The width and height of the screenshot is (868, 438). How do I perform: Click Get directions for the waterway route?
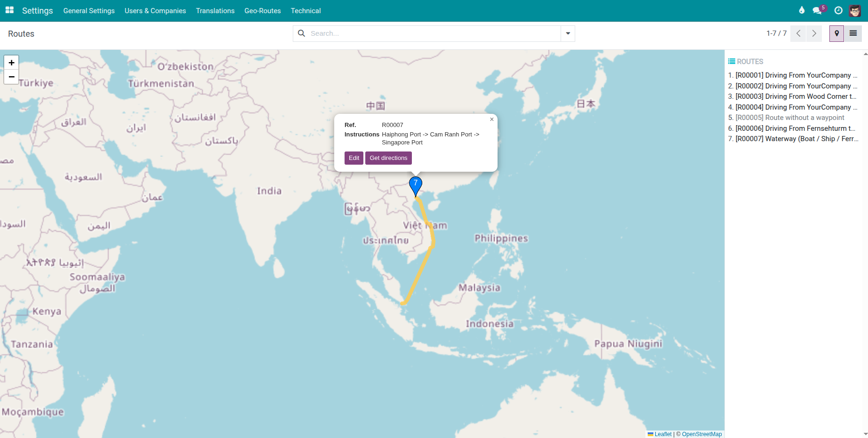(x=388, y=158)
